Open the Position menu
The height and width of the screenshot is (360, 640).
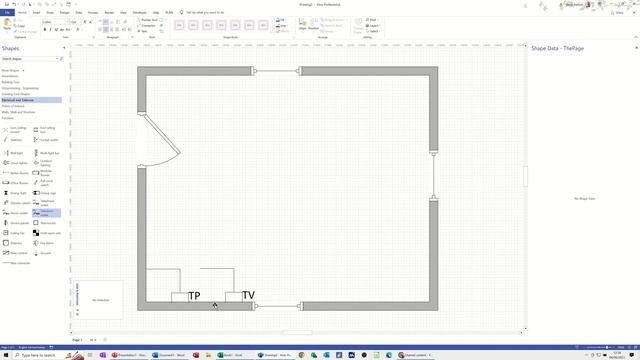point(313,25)
